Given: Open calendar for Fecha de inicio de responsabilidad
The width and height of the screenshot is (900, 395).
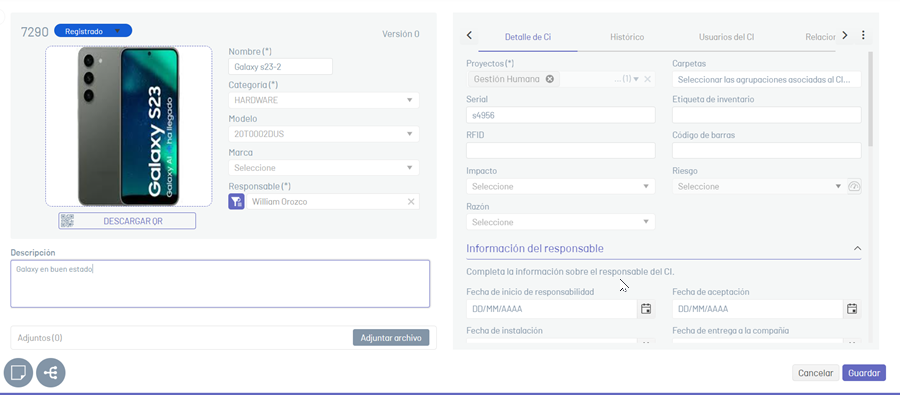Looking at the screenshot, I should coord(646,309).
